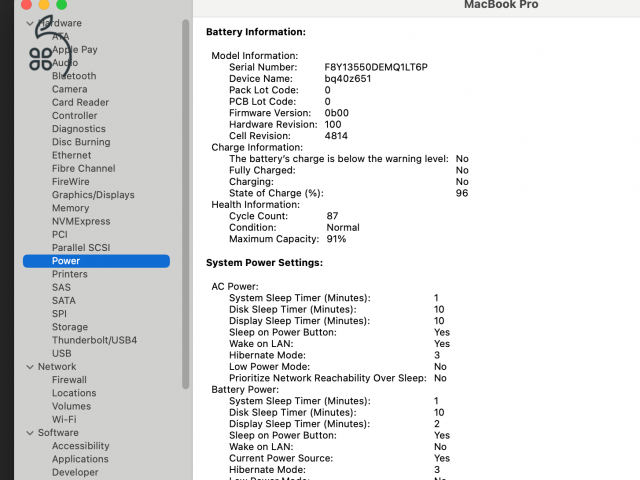Select PCI in the sidebar
This screenshot has height=480, width=640.
click(x=60, y=235)
